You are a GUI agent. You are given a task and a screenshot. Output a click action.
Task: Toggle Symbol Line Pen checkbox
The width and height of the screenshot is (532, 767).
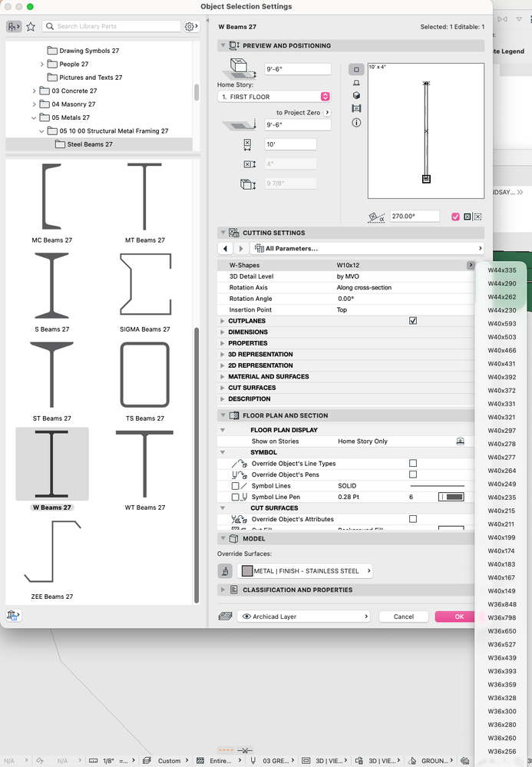click(x=235, y=497)
